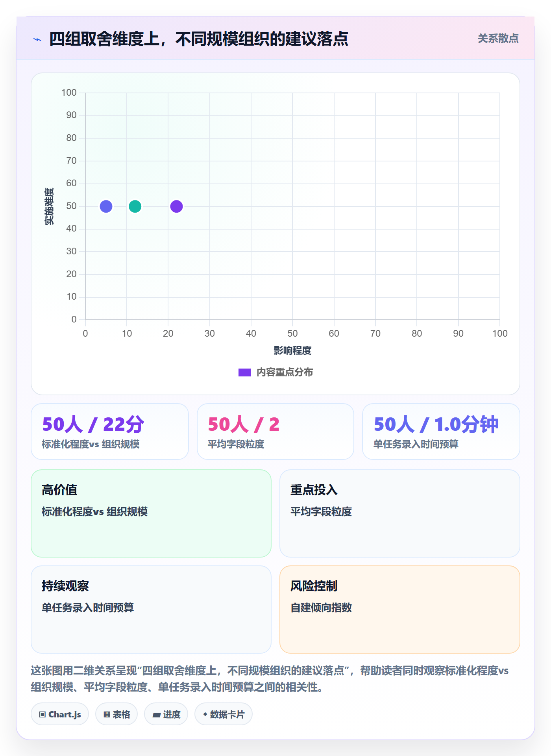Click the 内容重点分布 legend label

285,372
